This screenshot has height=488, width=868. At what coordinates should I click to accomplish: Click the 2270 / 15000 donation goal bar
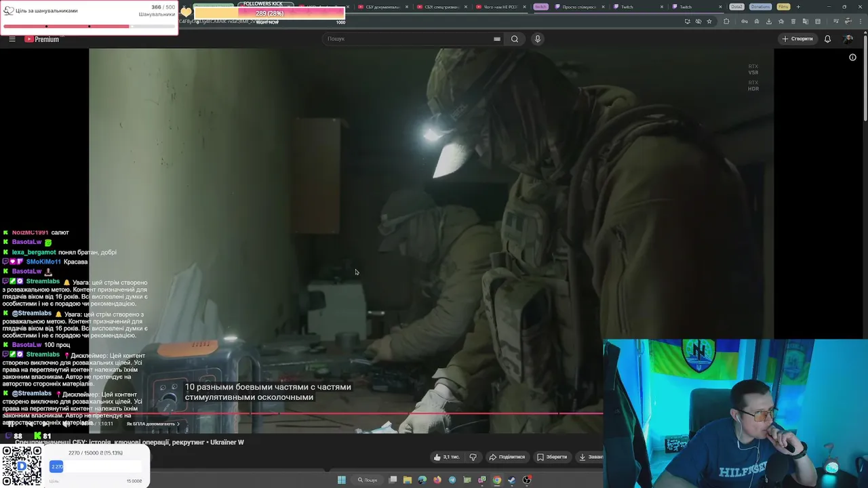click(96, 466)
